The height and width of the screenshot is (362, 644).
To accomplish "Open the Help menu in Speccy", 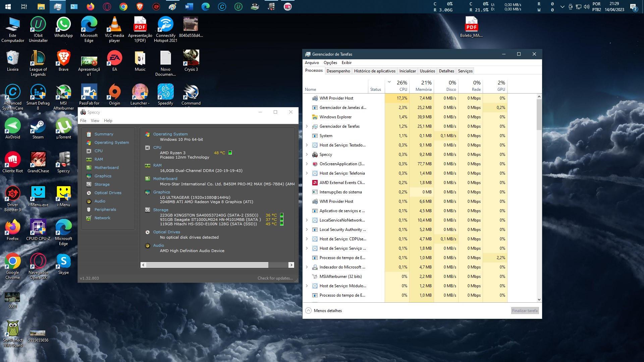I will (108, 121).
